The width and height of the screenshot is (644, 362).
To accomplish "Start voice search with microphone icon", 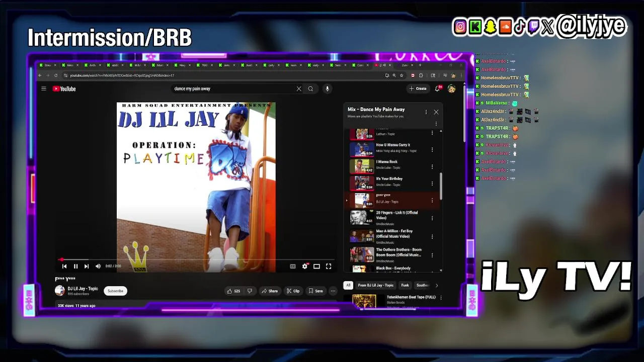I will pos(327,89).
